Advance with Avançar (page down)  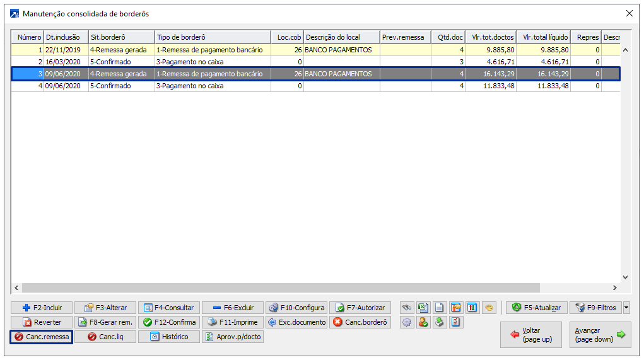(x=600, y=335)
